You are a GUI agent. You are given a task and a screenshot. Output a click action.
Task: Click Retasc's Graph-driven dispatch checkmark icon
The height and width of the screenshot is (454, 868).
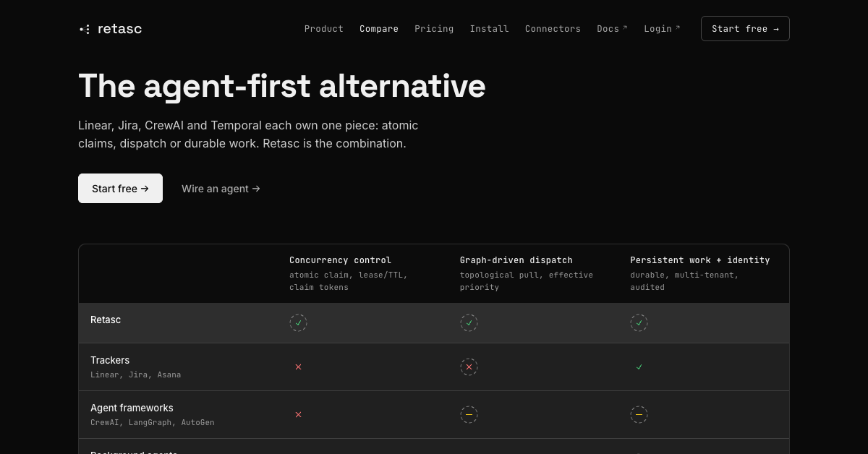(x=469, y=322)
